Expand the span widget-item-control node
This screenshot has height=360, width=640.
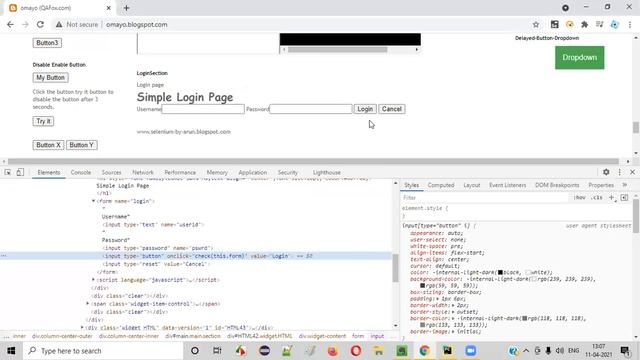[88, 304]
